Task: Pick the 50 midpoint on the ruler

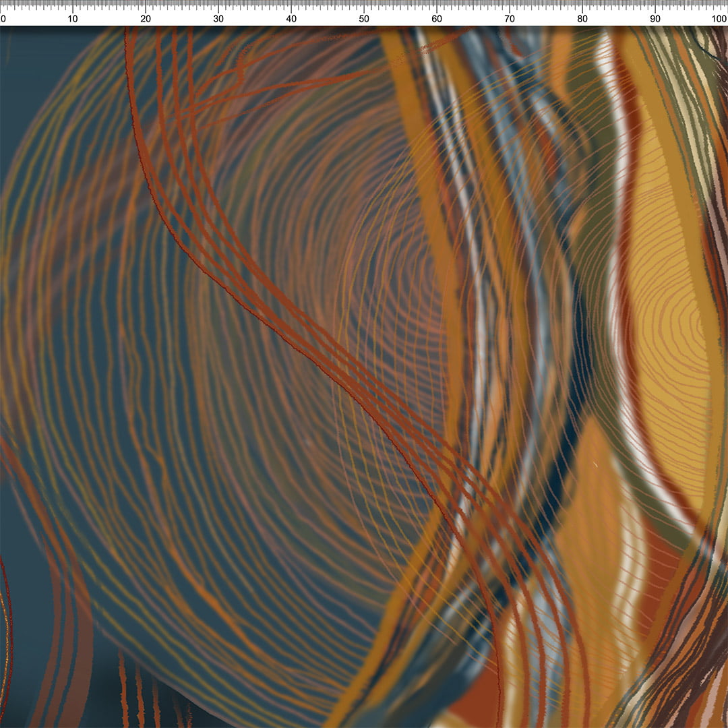Action: pos(364,18)
